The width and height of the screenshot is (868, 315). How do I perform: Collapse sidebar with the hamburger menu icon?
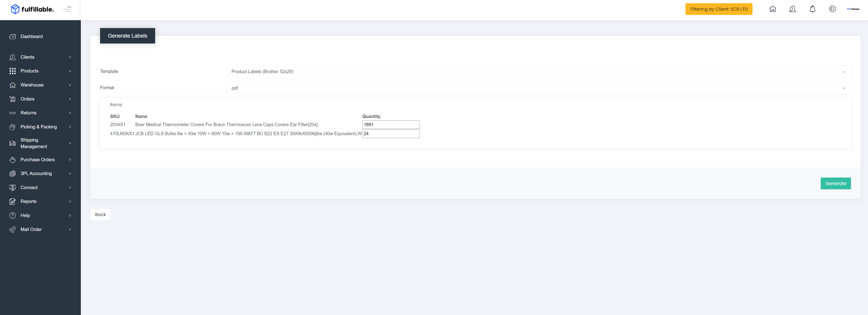67,9
